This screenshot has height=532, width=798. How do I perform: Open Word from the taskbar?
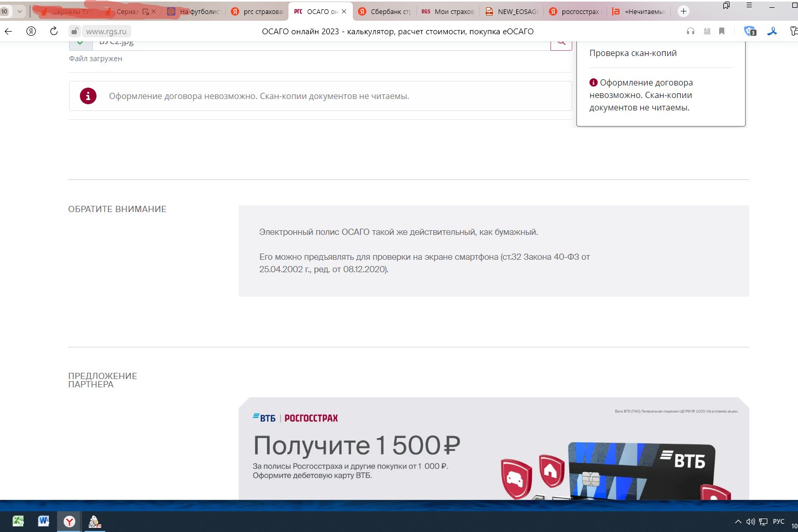pyautogui.click(x=44, y=521)
